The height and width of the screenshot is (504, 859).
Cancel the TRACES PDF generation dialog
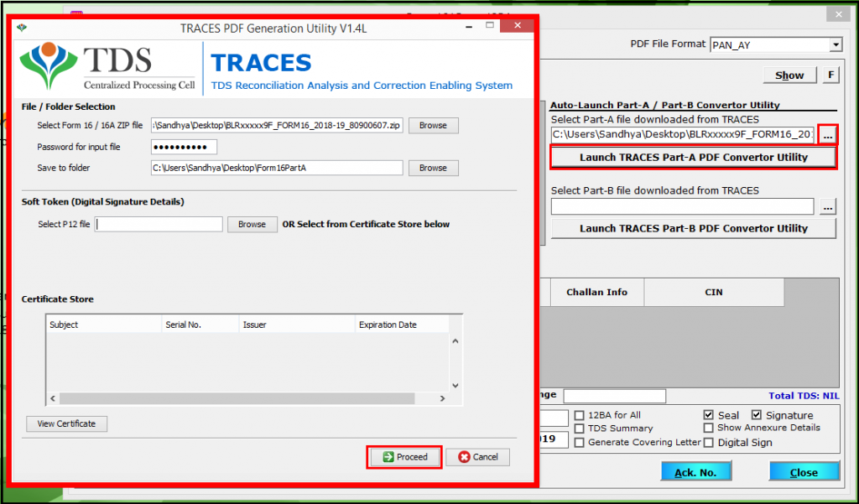click(x=478, y=457)
